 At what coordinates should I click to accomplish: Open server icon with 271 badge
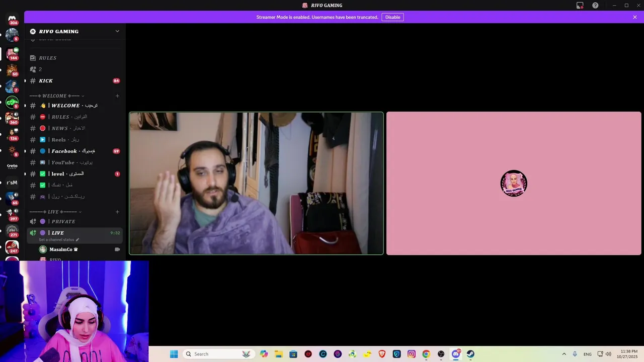[12, 231]
